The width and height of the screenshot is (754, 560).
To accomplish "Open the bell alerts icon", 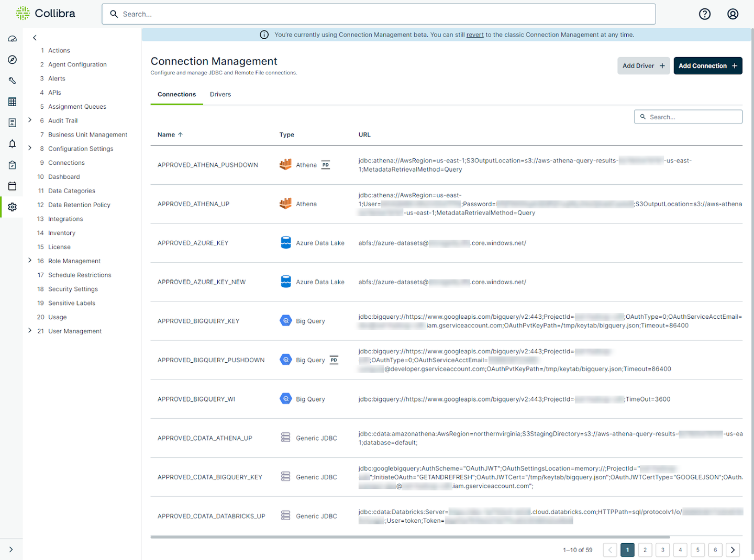I will (x=12, y=144).
